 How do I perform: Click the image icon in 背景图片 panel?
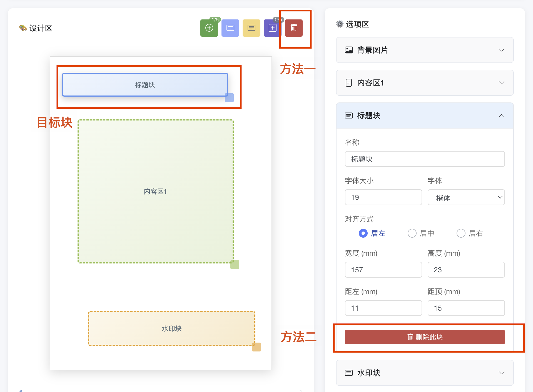click(x=348, y=50)
